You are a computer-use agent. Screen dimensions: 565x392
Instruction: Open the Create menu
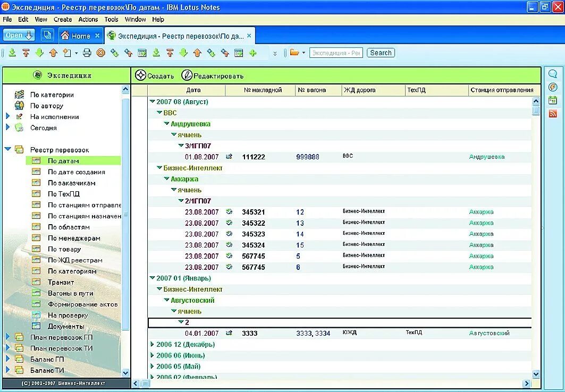coord(63,20)
